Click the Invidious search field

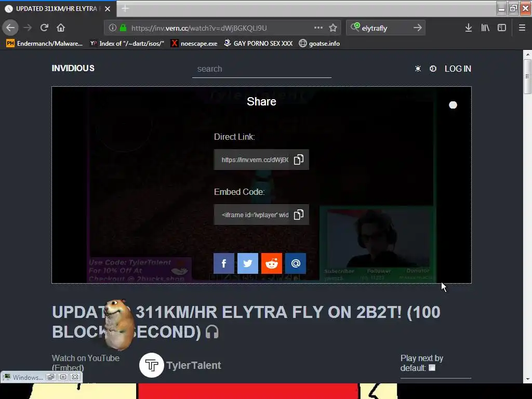(x=262, y=69)
